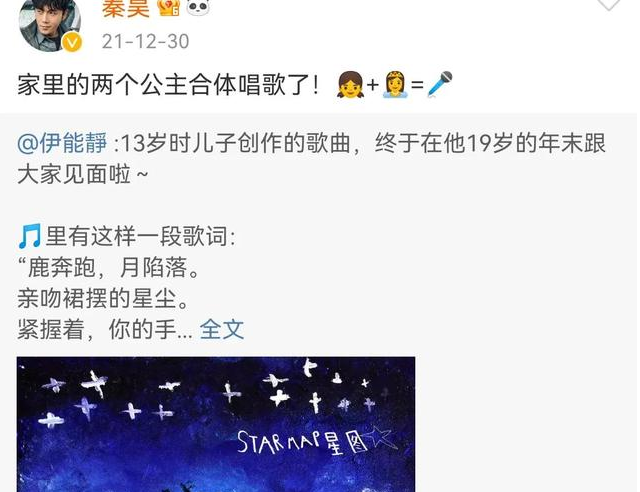Expand full text via 全文 link

(222, 329)
